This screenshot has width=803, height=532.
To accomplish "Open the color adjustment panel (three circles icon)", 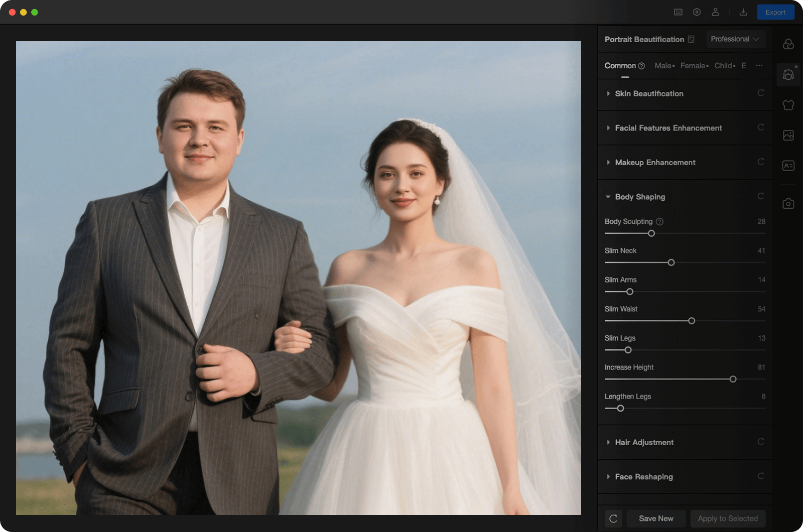I will (788, 44).
